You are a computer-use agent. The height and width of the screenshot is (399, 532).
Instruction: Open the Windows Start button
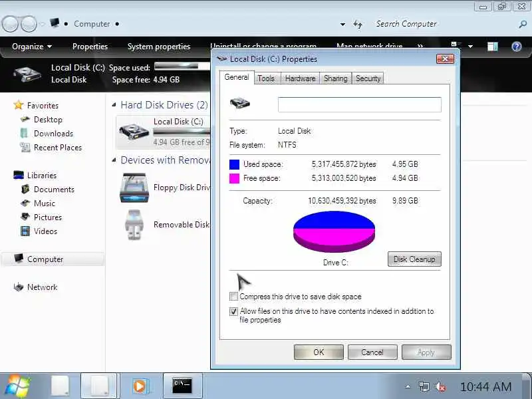pos(17,386)
